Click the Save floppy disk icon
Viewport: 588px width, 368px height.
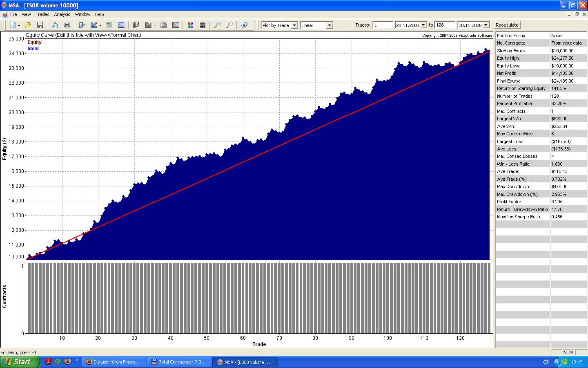[40, 25]
